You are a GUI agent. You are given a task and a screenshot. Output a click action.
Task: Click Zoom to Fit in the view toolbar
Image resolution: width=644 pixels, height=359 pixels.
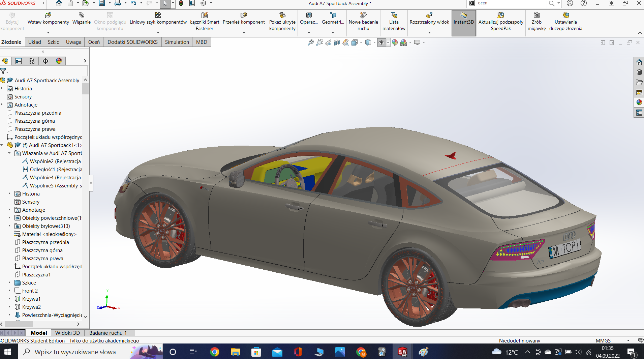[310, 42]
